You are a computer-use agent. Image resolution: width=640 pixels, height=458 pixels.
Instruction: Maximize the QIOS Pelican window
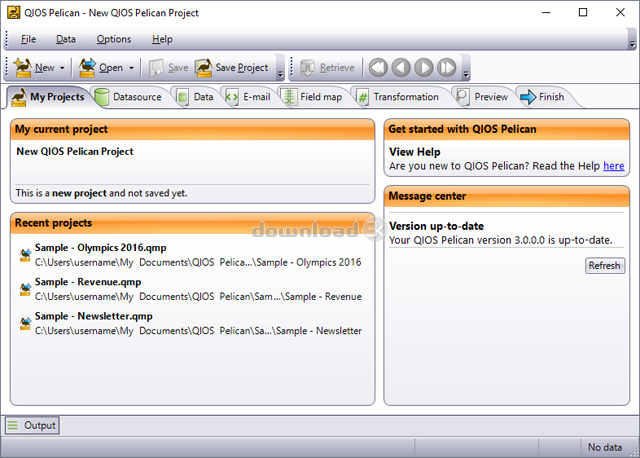point(583,13)
